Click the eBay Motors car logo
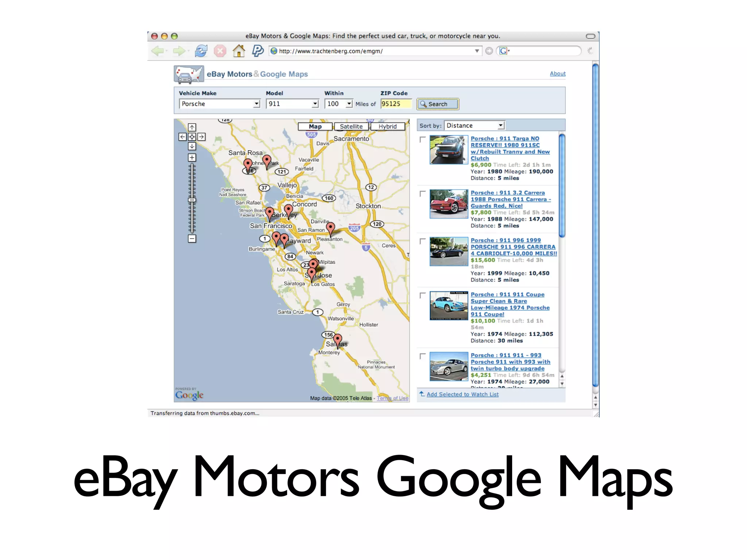 coord(188,74)
